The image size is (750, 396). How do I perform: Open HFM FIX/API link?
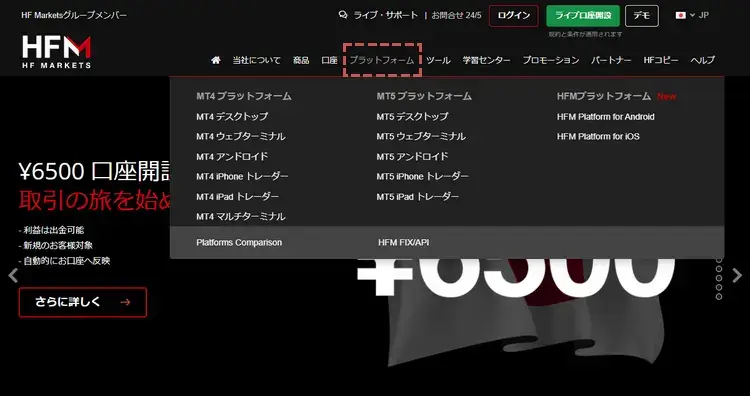point(403,242)
